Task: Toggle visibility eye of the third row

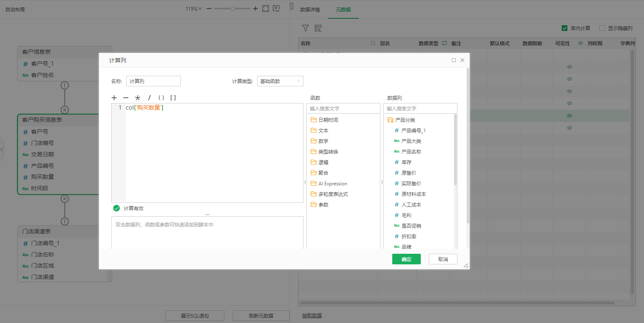Action: click(x=569, y=91)
